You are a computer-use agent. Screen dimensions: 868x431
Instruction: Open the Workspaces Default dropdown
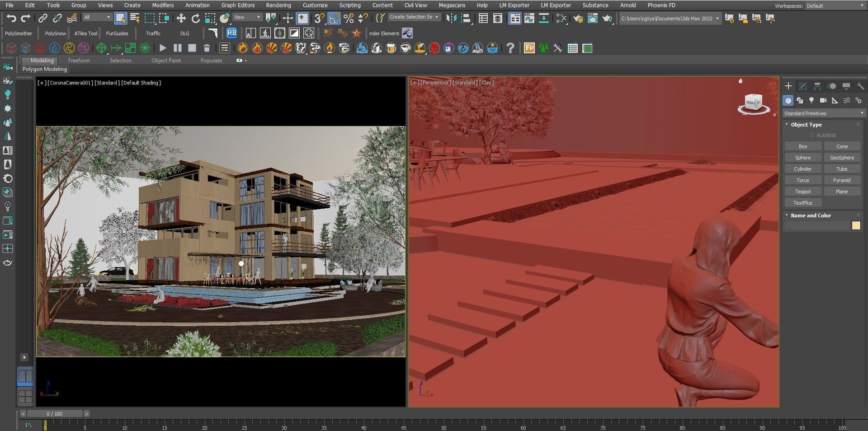[x=835, y=6]
